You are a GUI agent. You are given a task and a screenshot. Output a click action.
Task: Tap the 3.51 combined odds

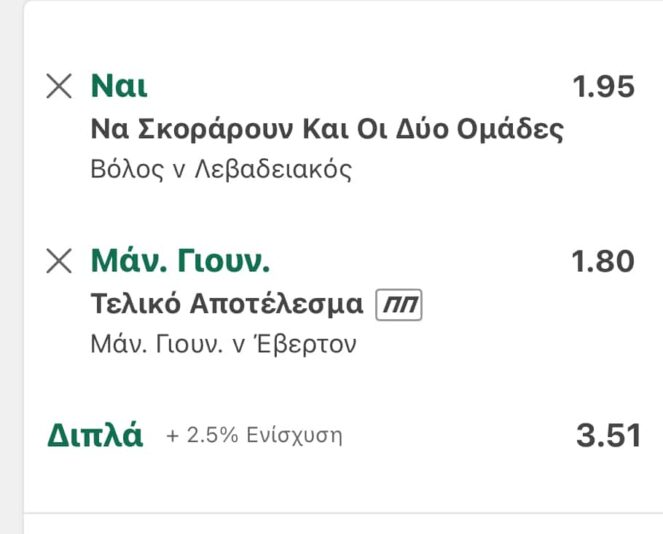pos(607,436)
